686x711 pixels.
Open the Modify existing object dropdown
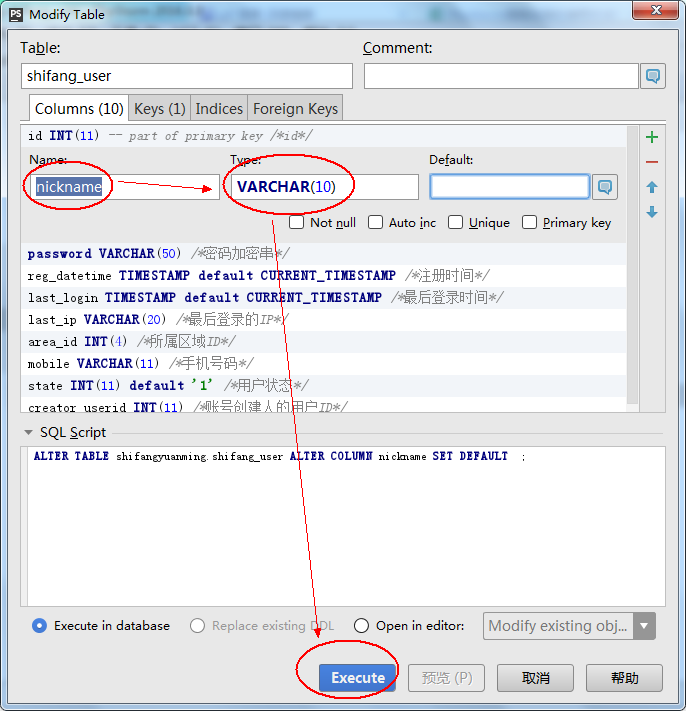(645, 626)
